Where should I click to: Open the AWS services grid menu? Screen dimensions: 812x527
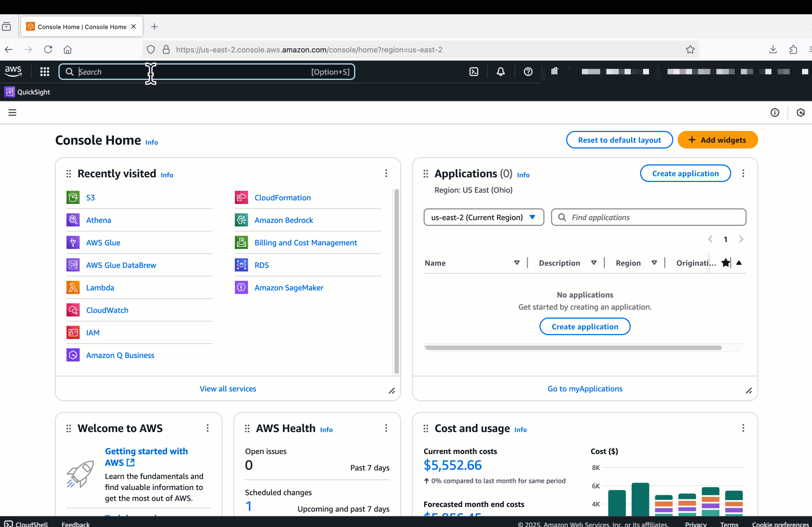click(x=45, y=72)
